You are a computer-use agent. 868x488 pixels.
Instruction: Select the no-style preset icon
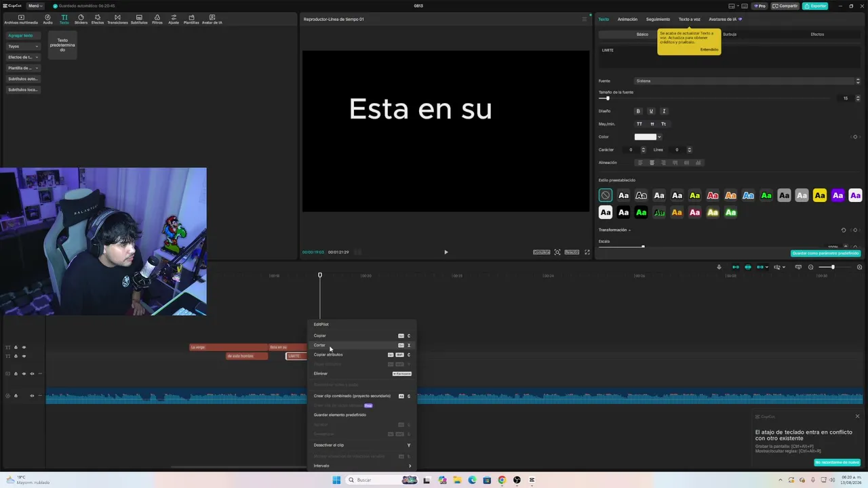[x=606, y=195]
